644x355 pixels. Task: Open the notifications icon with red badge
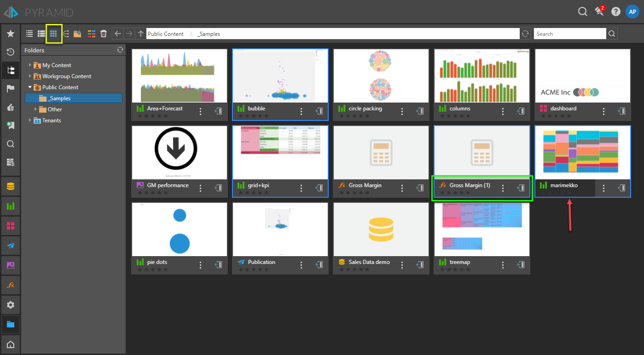599,11
